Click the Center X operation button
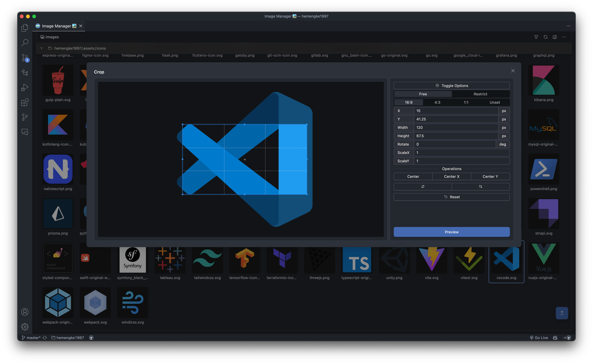Image resolution: width=593 pixels, height=364 pixels. coord(451,176)
